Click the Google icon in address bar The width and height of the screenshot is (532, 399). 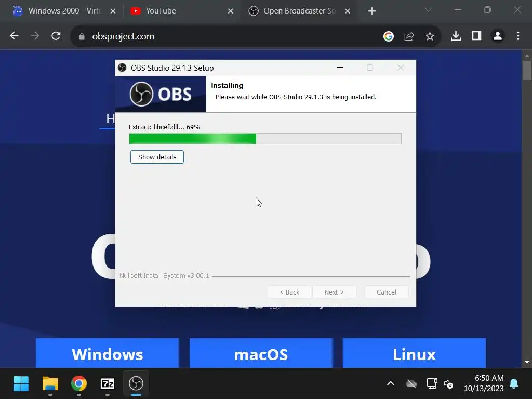point(389,36)
